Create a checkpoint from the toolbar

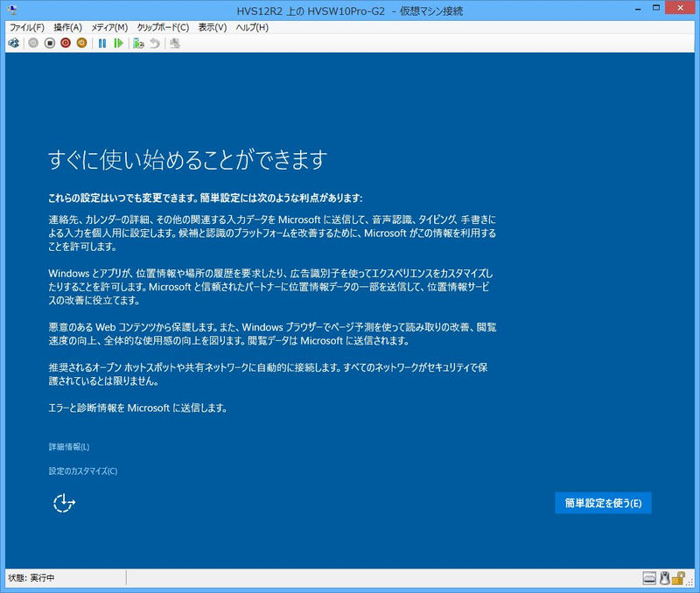(138, 43)
